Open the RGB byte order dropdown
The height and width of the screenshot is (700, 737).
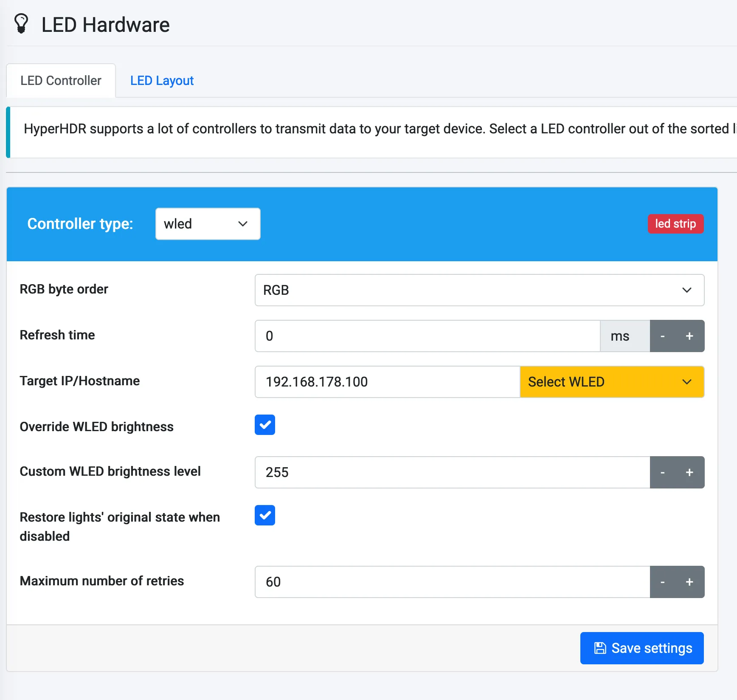(479, 290)
